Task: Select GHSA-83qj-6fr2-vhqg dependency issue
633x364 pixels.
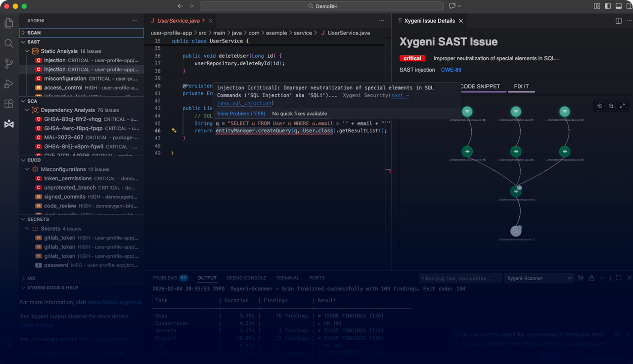Action: pyautogui.click(x=82, y=120)
